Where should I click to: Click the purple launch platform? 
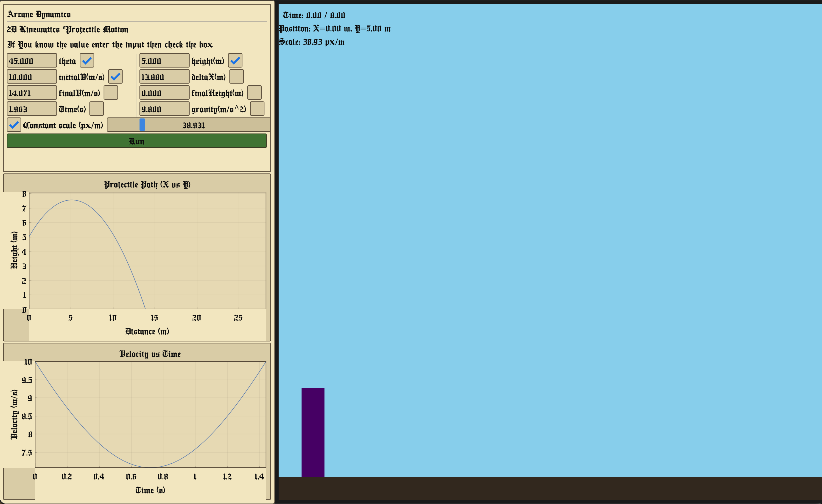click(x=313, y=432)
